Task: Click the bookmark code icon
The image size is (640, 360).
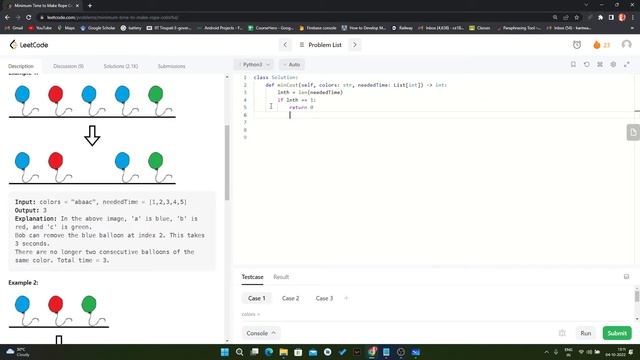Action: tap(573, 64)
